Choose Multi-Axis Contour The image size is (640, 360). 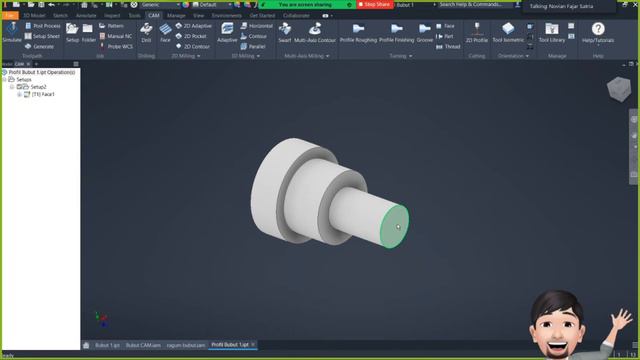(x=315, y=33)
